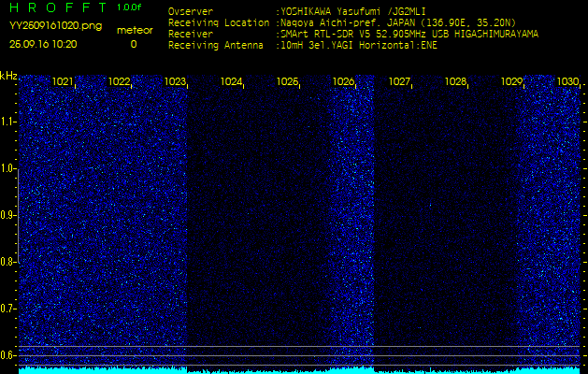Screen dimensions: 588x374
Task: Select receiver text SMArt RTL-SDR V5 52.905MHz
Action: 356,35
